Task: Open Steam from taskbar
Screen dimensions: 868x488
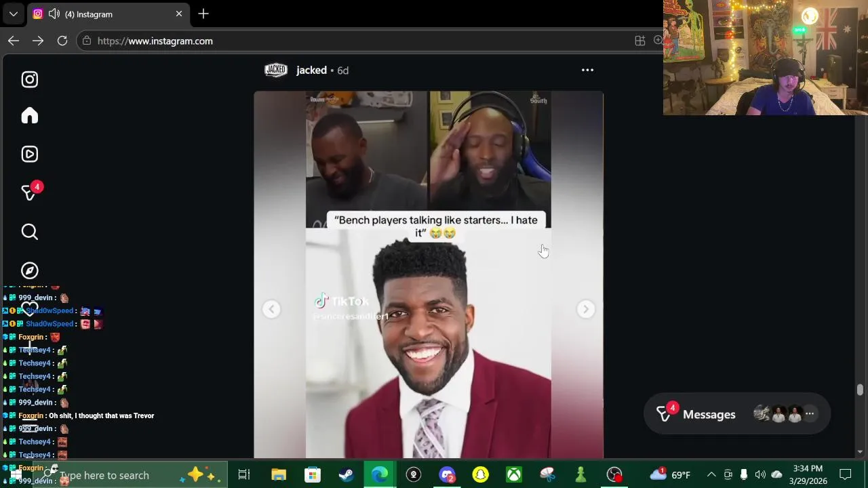Action: coord(346,474)
